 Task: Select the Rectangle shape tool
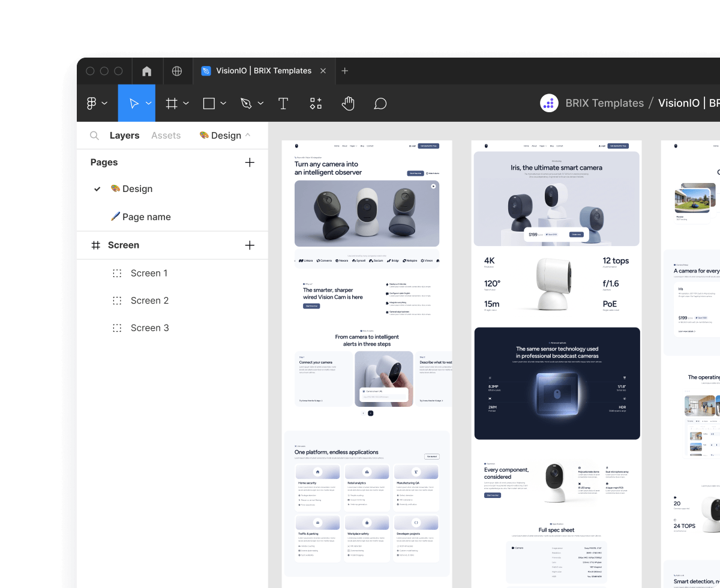point(209,103)
